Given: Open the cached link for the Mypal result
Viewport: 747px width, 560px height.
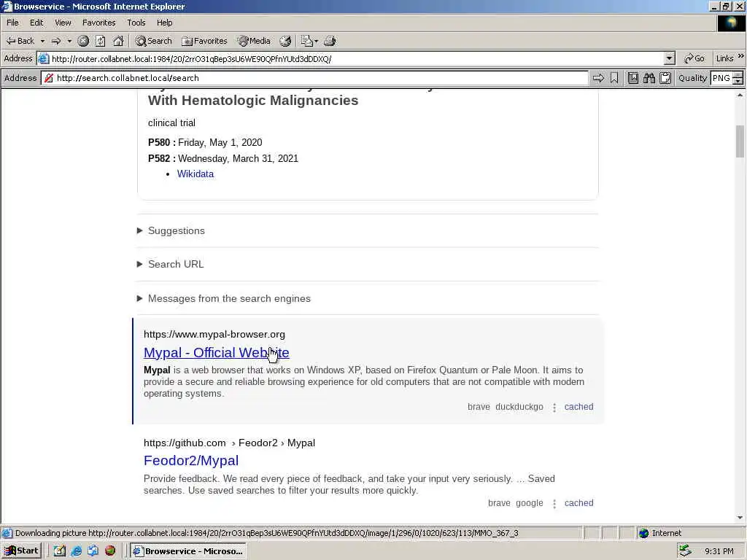Looking at the screenshot, I should pyautogui.click(x=578, y=407).
